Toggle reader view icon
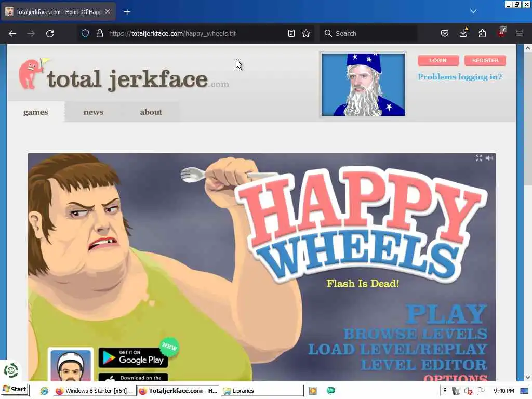The height and width of the screenshot is (399, 532). (291, 33)
